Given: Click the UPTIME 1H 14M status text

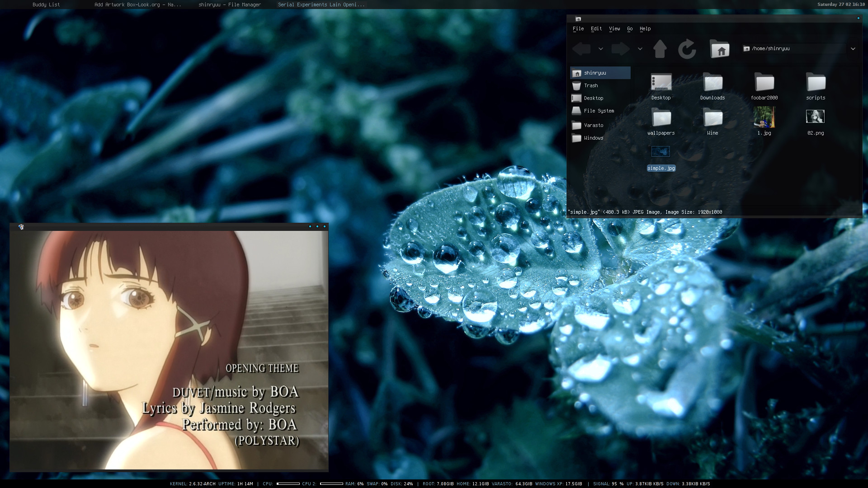Looking at the screenshot, I should coord(236,484).
